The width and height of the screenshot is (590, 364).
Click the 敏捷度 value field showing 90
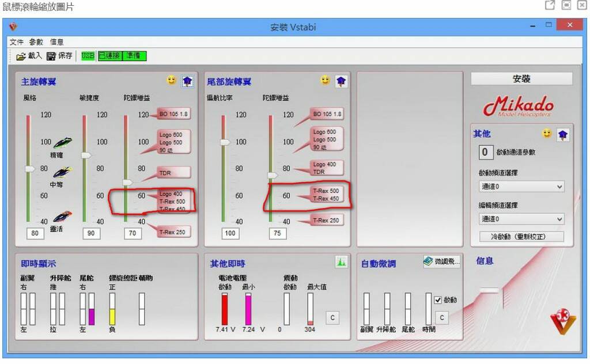pyautogui.click(x=91, y=233)
